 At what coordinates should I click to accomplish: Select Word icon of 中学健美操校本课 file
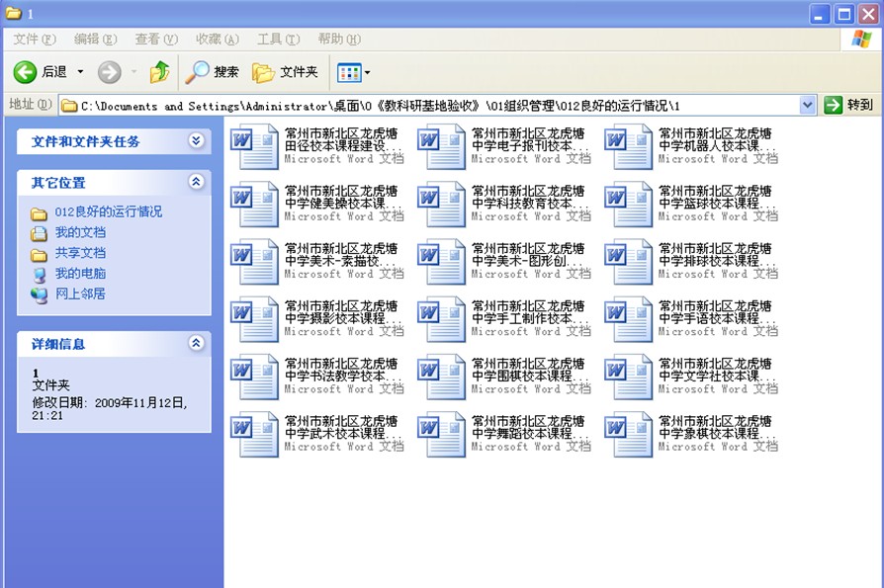[254, 204]
